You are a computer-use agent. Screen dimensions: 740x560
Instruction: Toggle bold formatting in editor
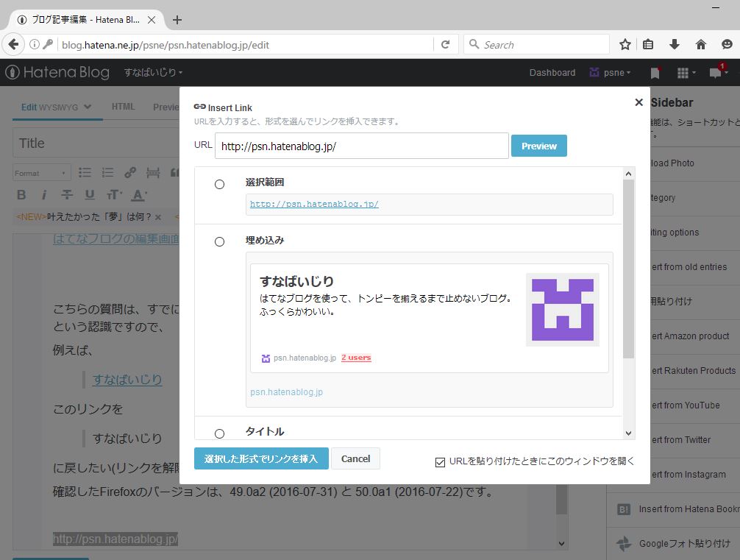21,194
